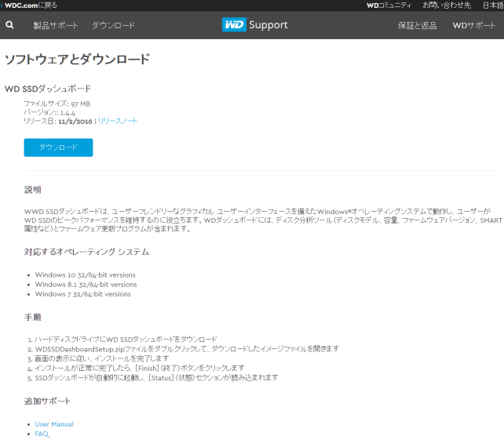504x440 pixels.
Task: Click the ファイルサイズ: 97 MB text
Action: [57, 104]
